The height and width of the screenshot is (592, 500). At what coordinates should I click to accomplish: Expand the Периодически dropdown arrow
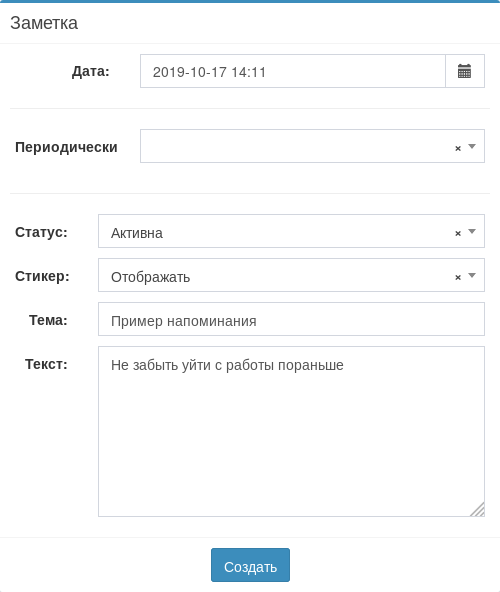coord(472,146)
